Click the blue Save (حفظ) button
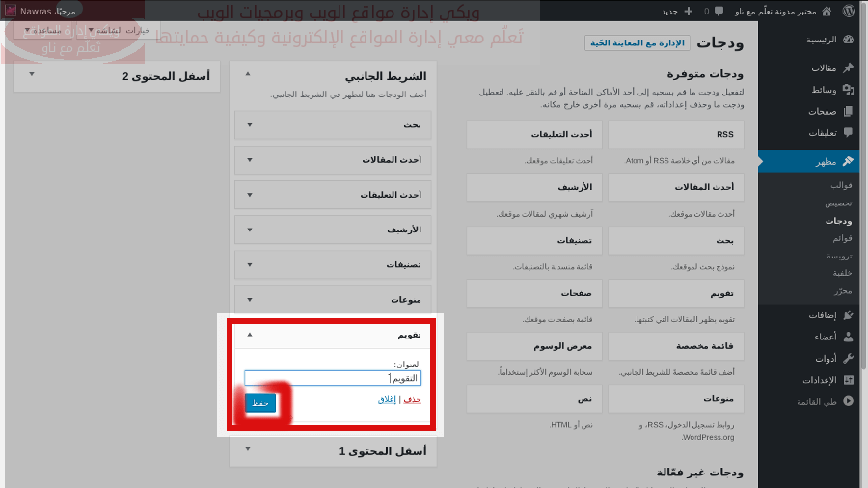 (x=260, y=403)
